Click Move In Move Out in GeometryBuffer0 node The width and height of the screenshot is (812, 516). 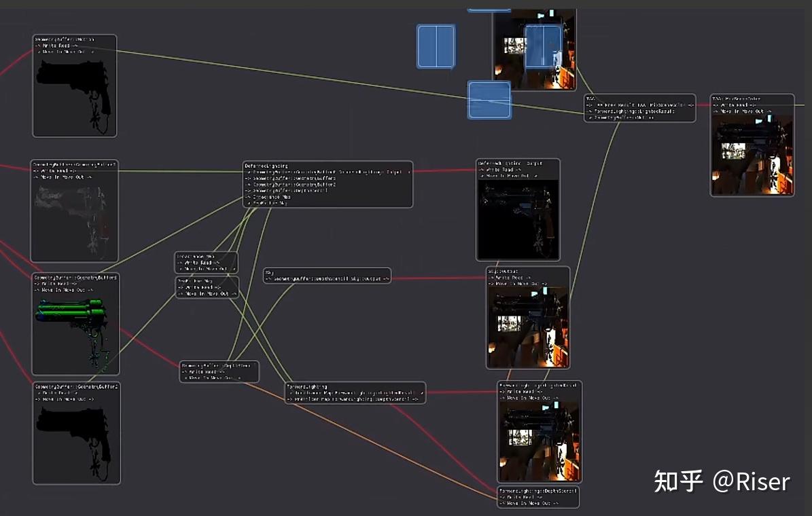(x=64, y=290)
